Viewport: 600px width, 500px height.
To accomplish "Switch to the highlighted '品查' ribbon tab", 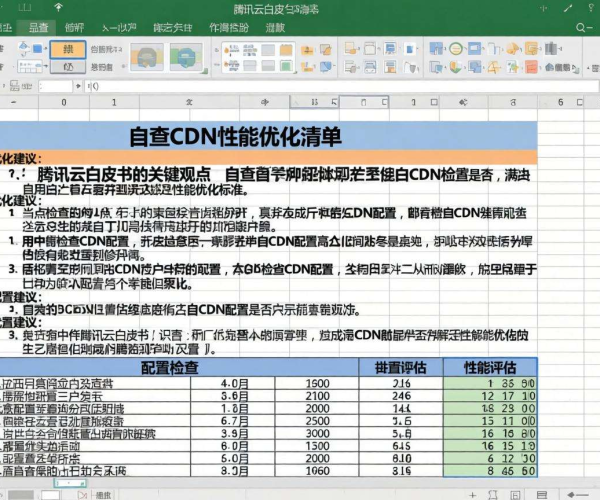I will coord(39,28).
